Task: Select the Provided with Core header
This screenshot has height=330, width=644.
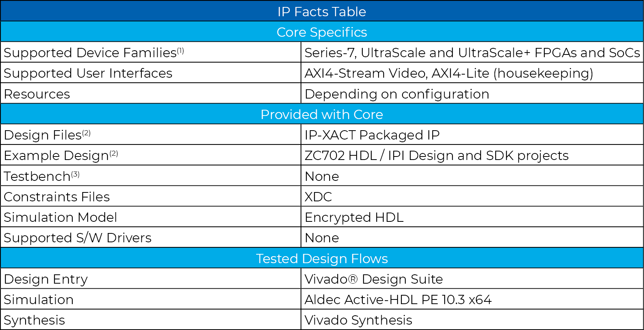Action: click(x=322, y=114)
